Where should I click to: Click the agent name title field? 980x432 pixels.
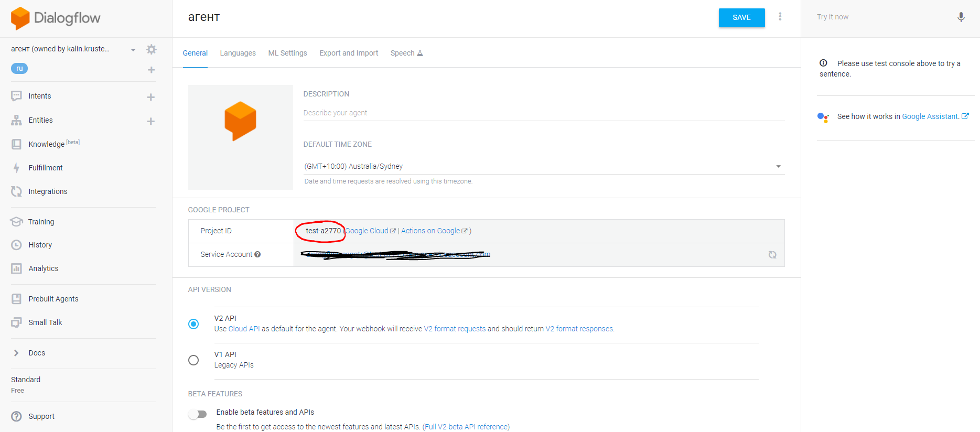pos(203,17)
